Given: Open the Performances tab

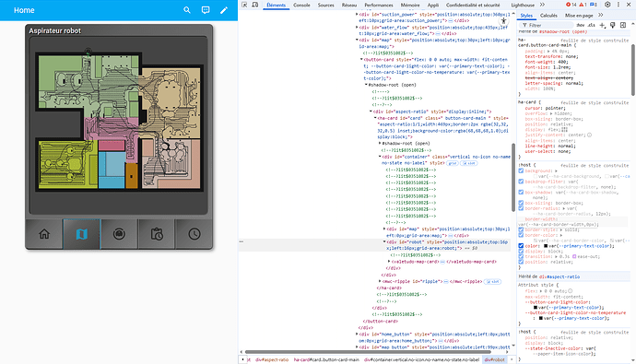Looking at the screenshot, I should click(x=379, y=5).
